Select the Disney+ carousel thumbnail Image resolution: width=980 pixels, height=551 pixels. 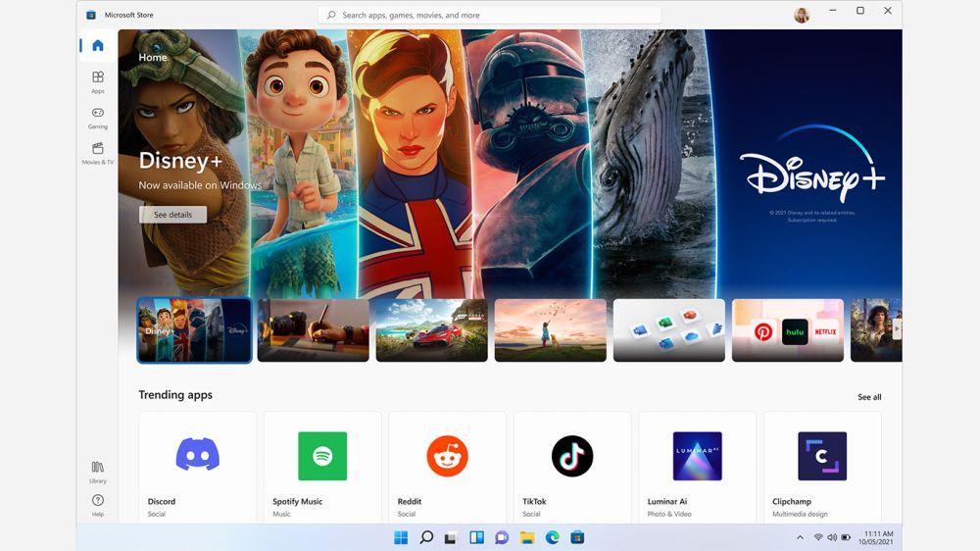pyautogui.click(x=194, y=330)
